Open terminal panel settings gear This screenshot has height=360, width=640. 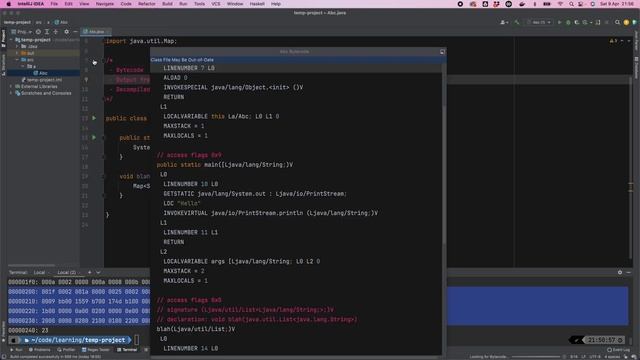point(620,272)
